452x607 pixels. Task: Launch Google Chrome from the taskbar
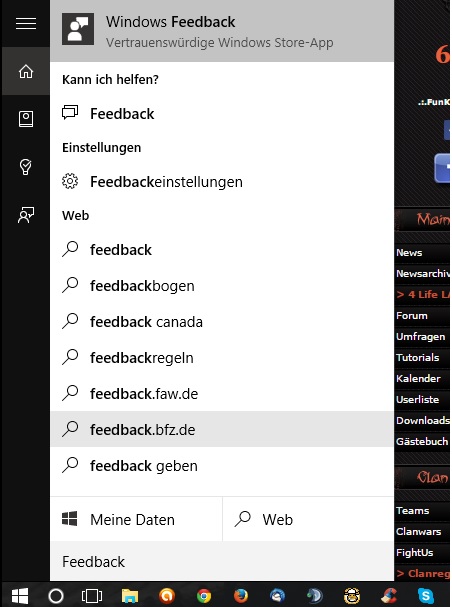click(204, 595)
